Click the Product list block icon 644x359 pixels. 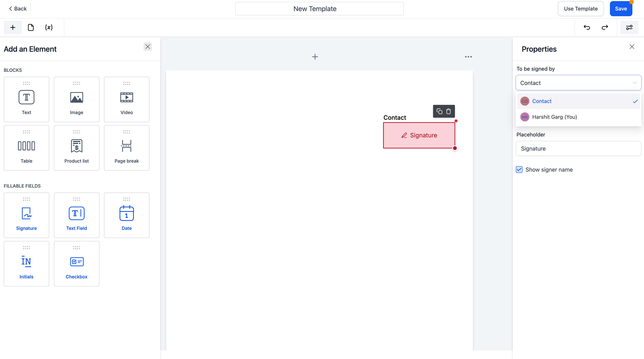77,146
